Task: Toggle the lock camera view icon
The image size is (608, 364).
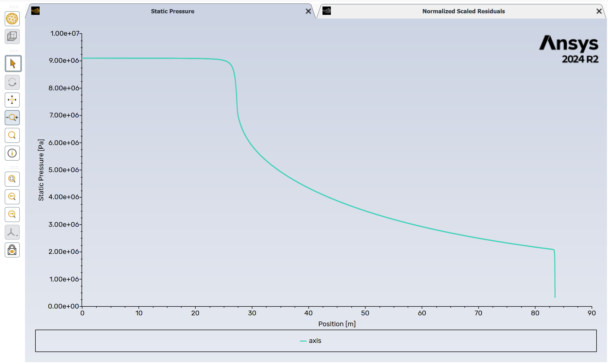Action: pyautogui.click(x=12, y=250)
